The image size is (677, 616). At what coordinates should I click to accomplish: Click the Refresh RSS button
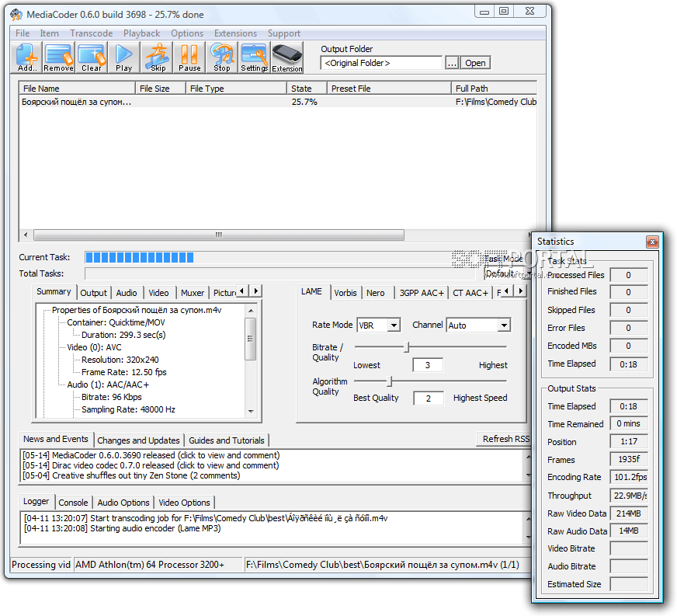(504, 439)
